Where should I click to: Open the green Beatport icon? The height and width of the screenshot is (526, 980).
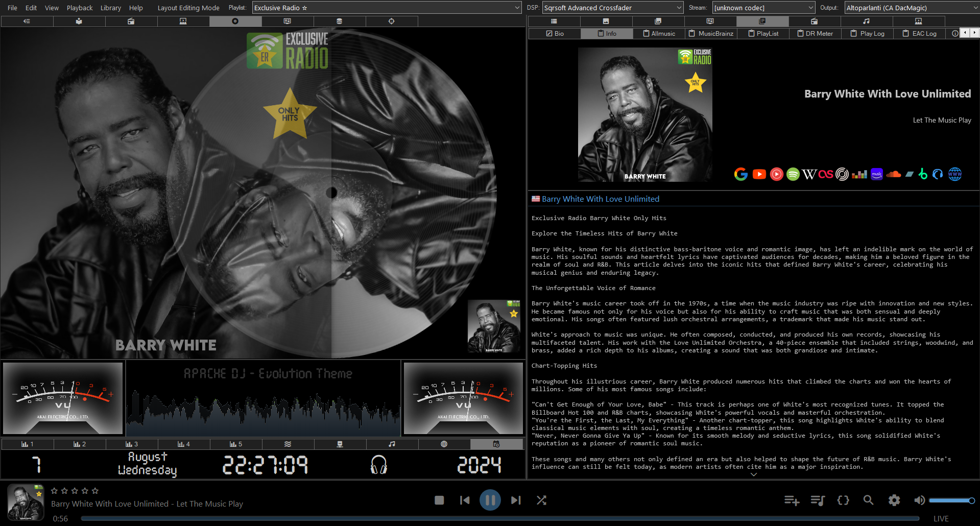coord(922,174)
